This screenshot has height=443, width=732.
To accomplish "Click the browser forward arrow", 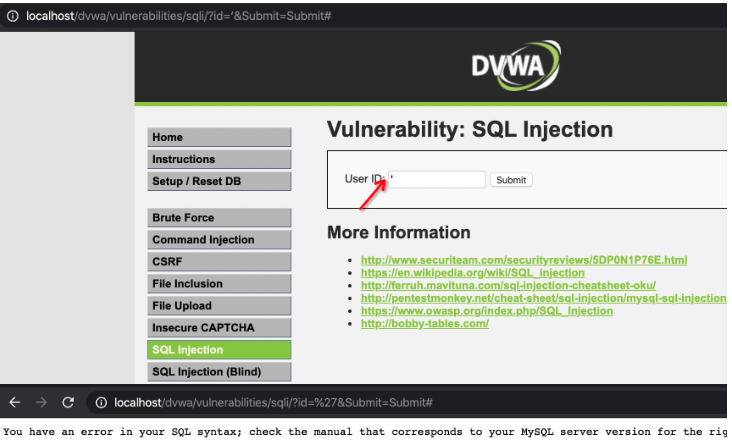I will 42,402.
